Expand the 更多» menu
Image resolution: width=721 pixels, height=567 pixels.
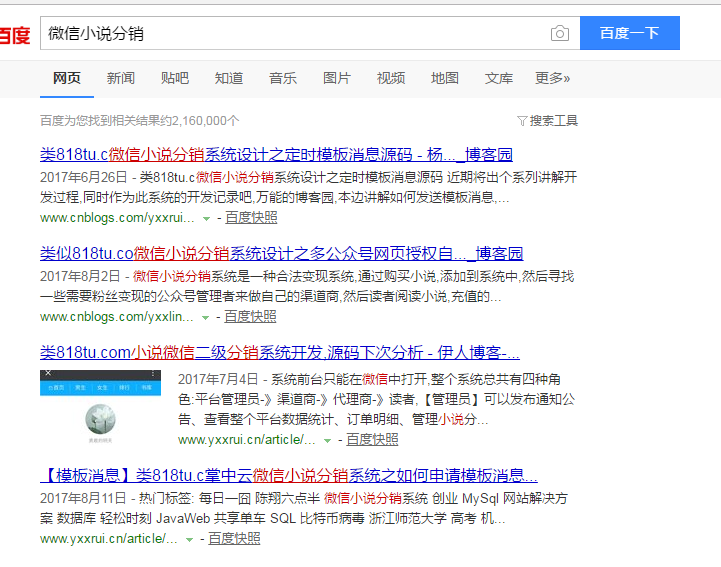553,78
